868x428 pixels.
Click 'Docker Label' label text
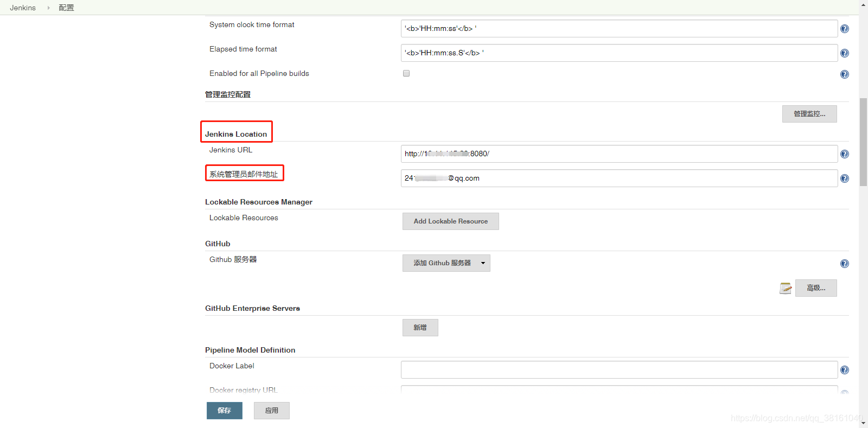[x=232, y=366]
